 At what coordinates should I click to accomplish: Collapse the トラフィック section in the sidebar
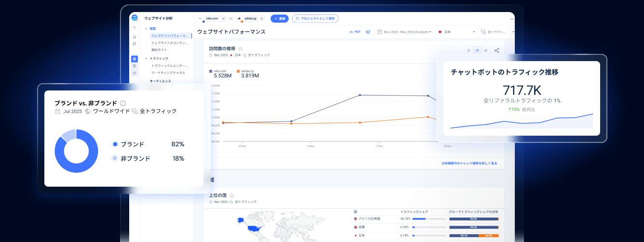(x=146, y=58)
